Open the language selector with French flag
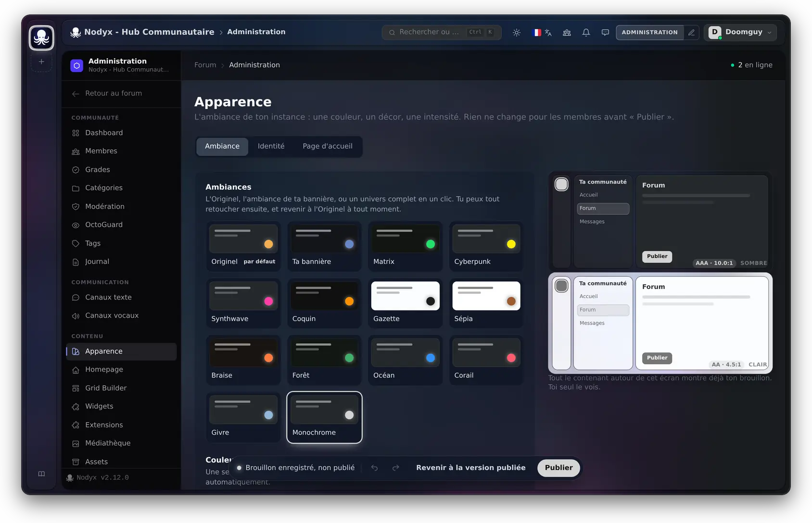Viewport: 812px width, 523px height. coord(542,33)
